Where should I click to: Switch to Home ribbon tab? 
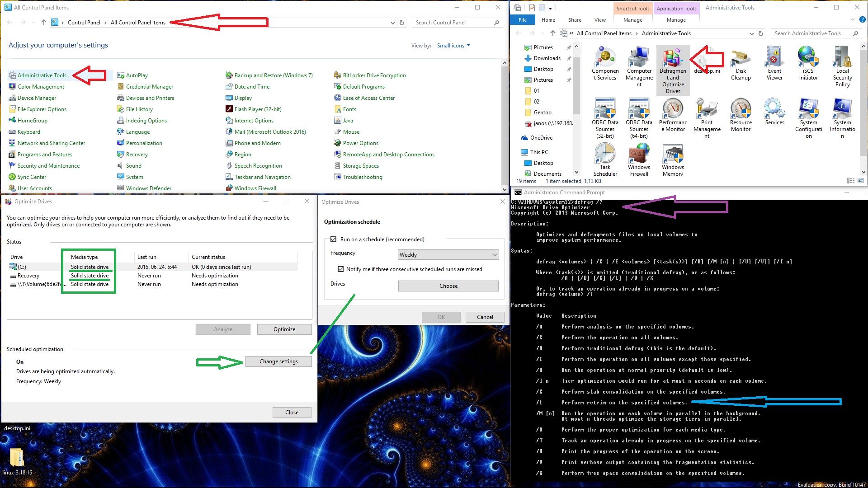click(x=548, y=20)
